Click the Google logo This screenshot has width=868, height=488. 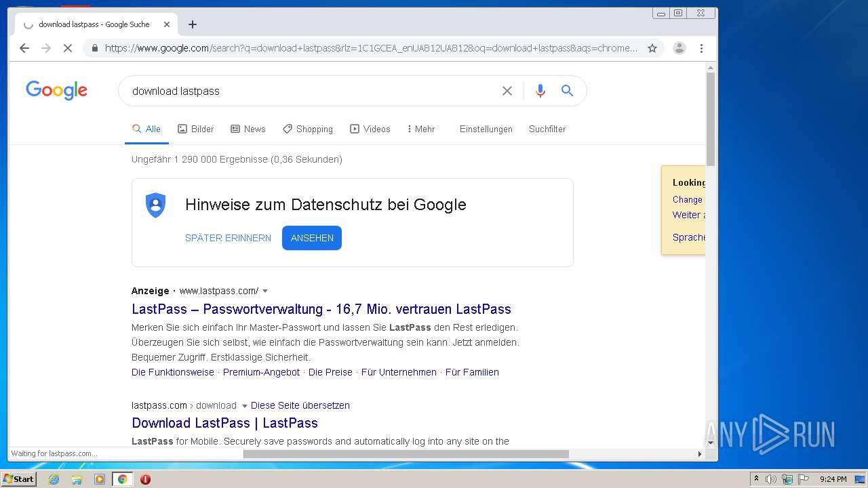(56, 90)
